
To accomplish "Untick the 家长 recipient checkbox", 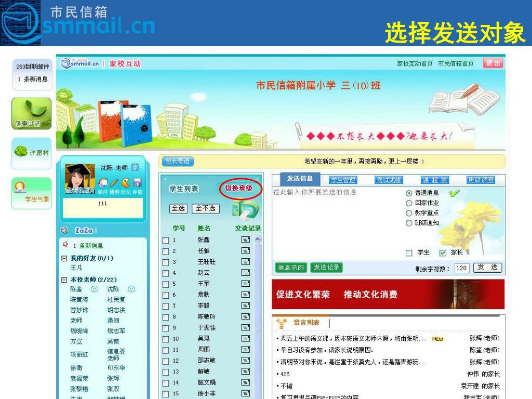I will pyautogui.click(x=443, y=253).
